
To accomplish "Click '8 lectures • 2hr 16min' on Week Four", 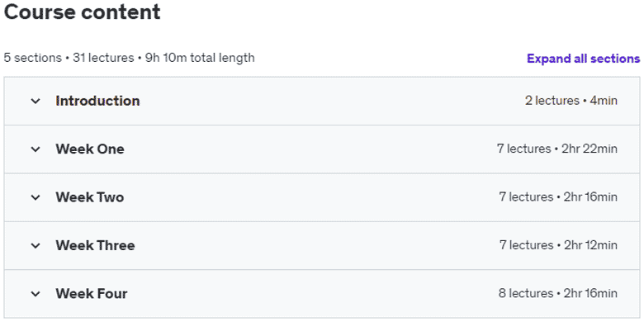I will 558,294.
